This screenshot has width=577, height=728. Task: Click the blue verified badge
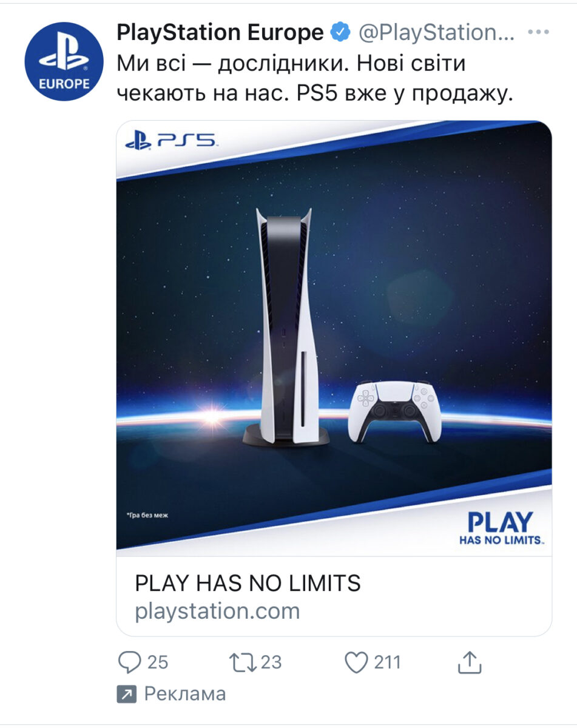pos(340,33)
